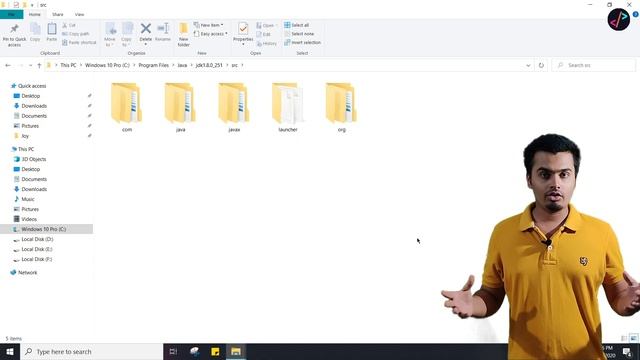Click the Search src box
640x360 pixels.
tap(594, 65)
